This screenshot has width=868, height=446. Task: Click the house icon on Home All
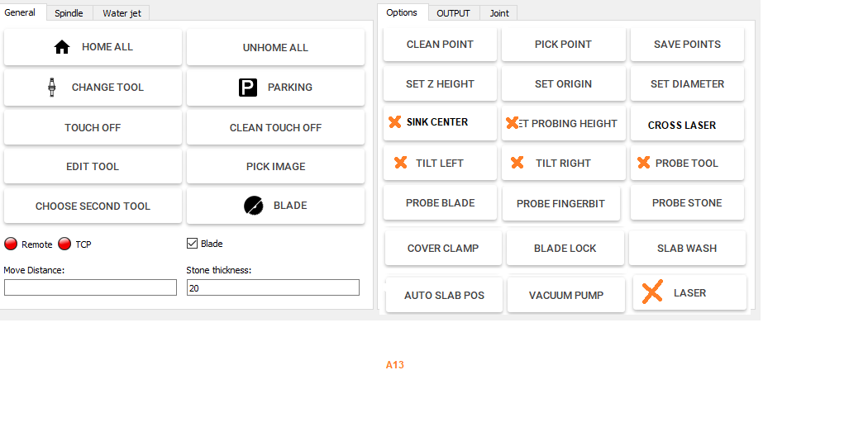tap(62, 47)
